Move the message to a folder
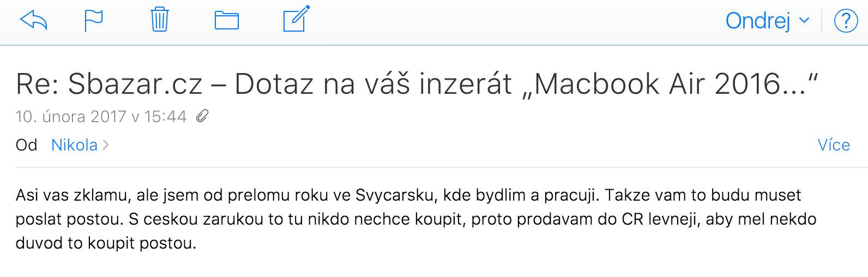Screen dimensions: 868x277 [x=227, y=21]
